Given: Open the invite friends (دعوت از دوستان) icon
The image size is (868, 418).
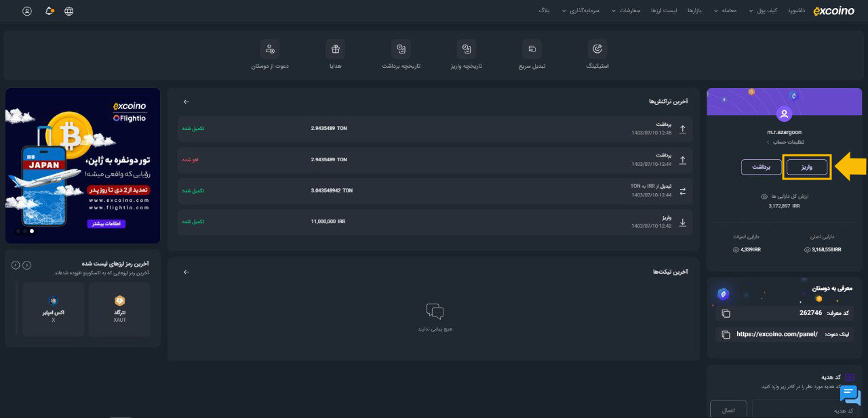Looking at the screenshot, I should [x=270, y=49].
